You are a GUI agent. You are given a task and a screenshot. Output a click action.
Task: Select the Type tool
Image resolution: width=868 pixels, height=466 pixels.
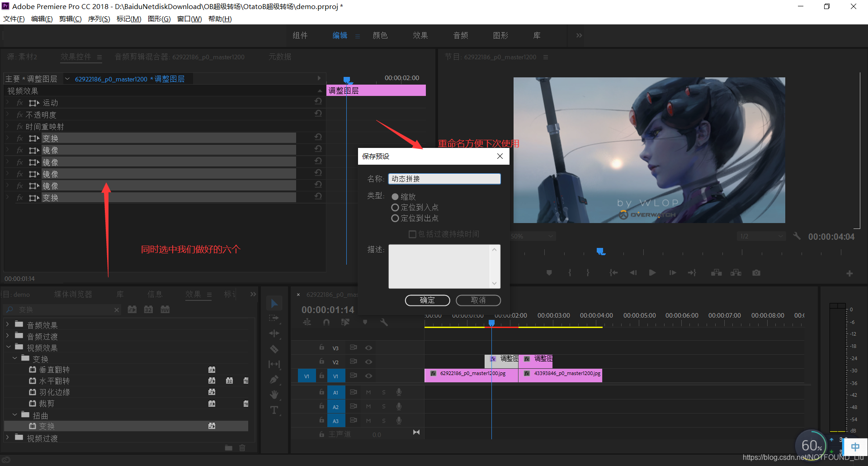click(274, 410)
